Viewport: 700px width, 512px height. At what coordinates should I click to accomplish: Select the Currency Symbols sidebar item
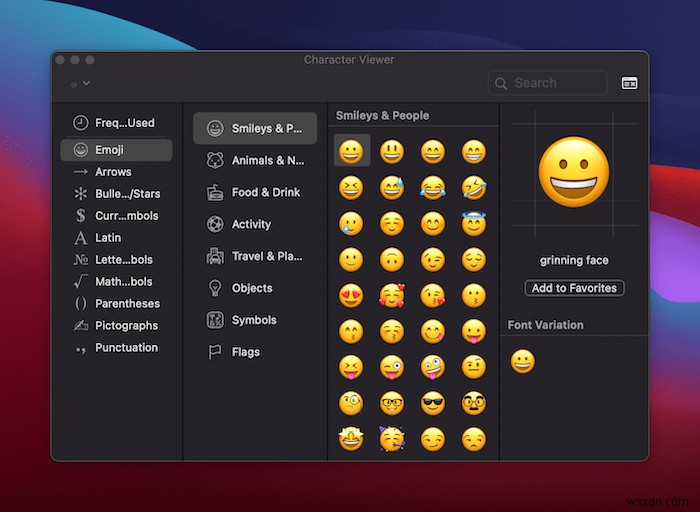pyautogui.click(x=115, y=216)
